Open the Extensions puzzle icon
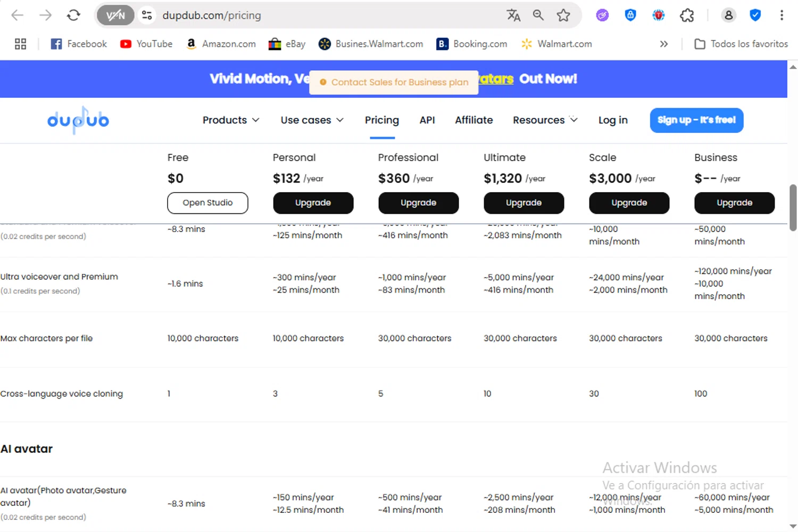This screenshot has width=798, height=532. (687, 15)
